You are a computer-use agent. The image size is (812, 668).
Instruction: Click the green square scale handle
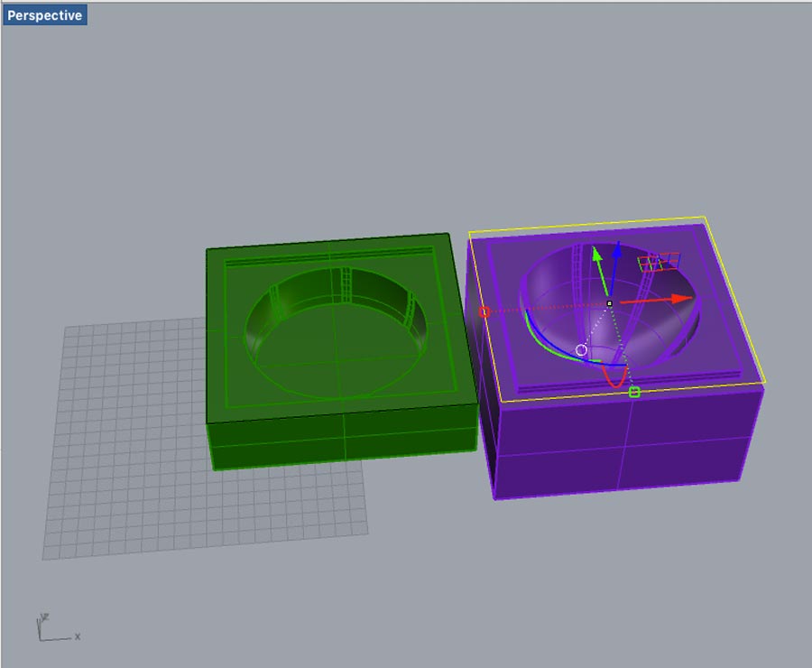pyautogui.click(x=634, y=392)
